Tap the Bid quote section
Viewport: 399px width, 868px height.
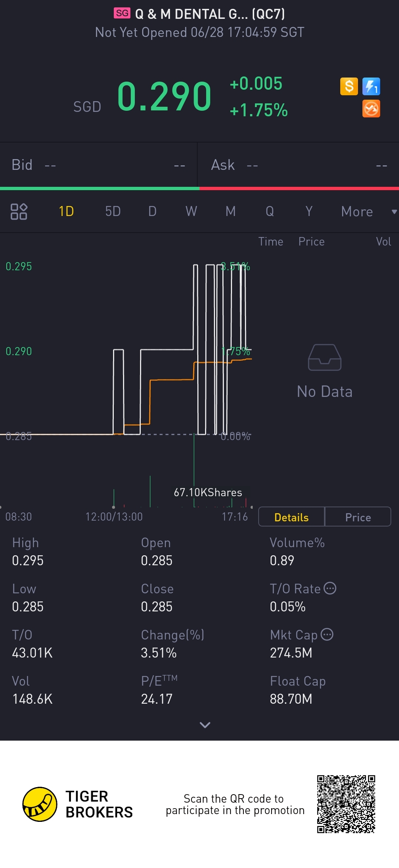click(x=98, y=165)
